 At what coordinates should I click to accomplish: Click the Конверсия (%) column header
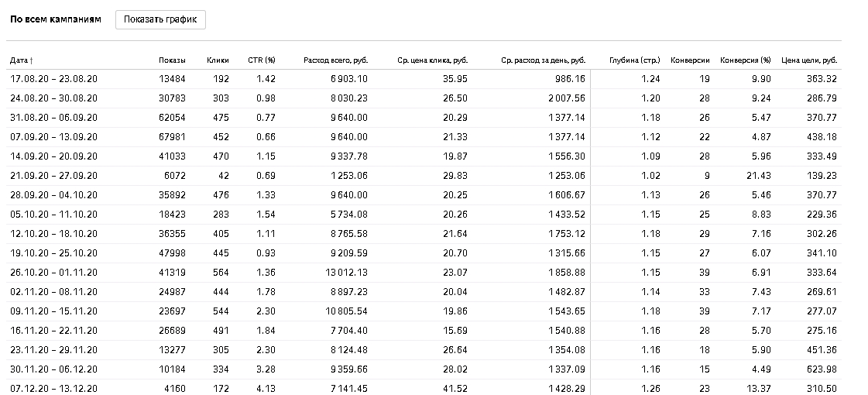[x=745, y=60]
